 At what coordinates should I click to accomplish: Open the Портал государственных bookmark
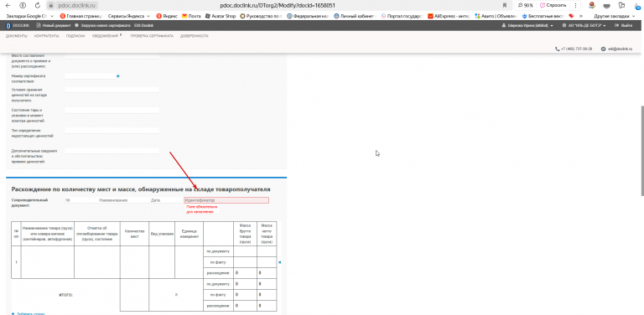click(x=402, y=16)
